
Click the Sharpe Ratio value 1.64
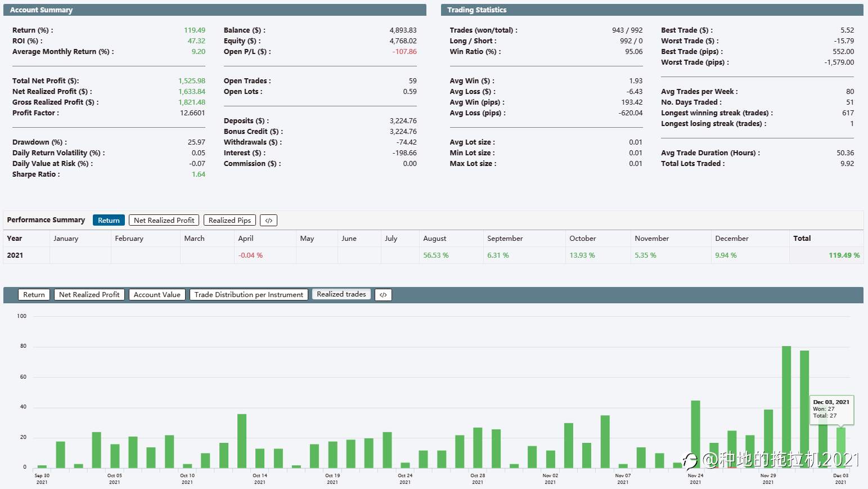point(199,174)
